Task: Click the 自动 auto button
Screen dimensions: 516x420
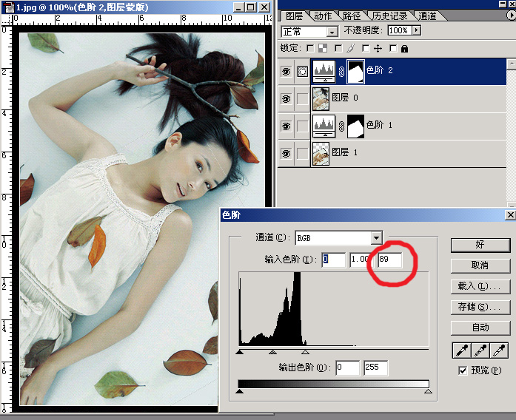Action: click(480, 327)
